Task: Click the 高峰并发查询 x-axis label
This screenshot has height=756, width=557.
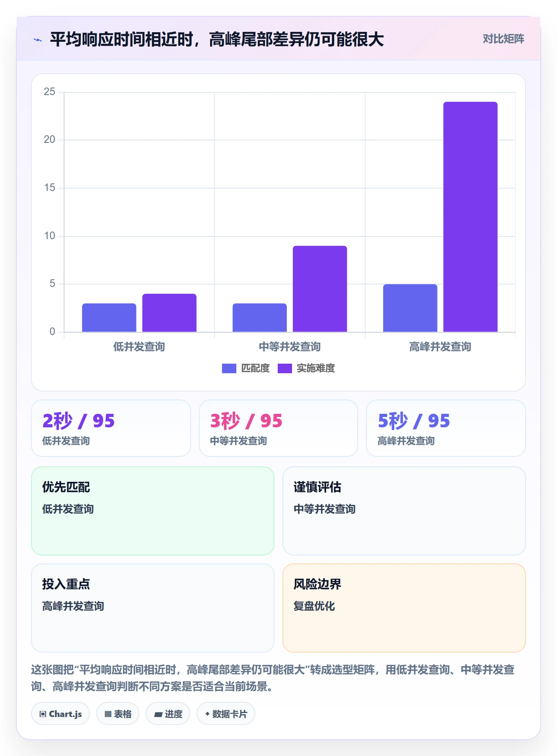Action: (x=440, y=347)
